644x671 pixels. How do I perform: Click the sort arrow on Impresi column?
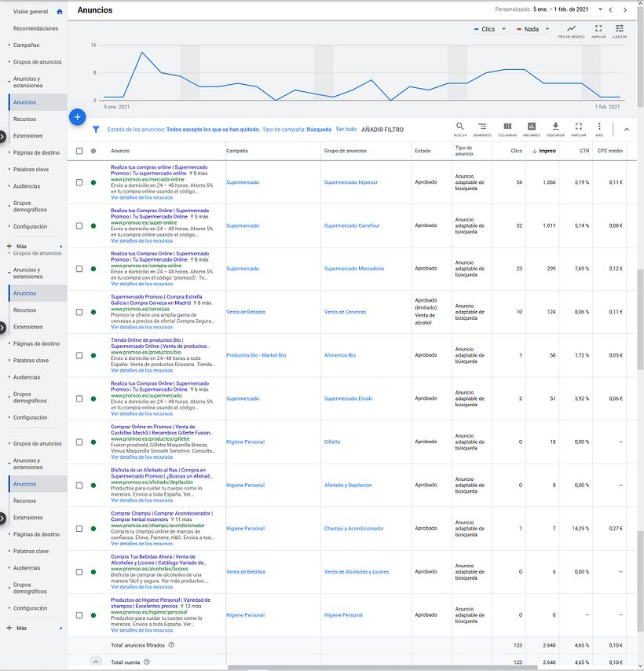coord(534,151)
